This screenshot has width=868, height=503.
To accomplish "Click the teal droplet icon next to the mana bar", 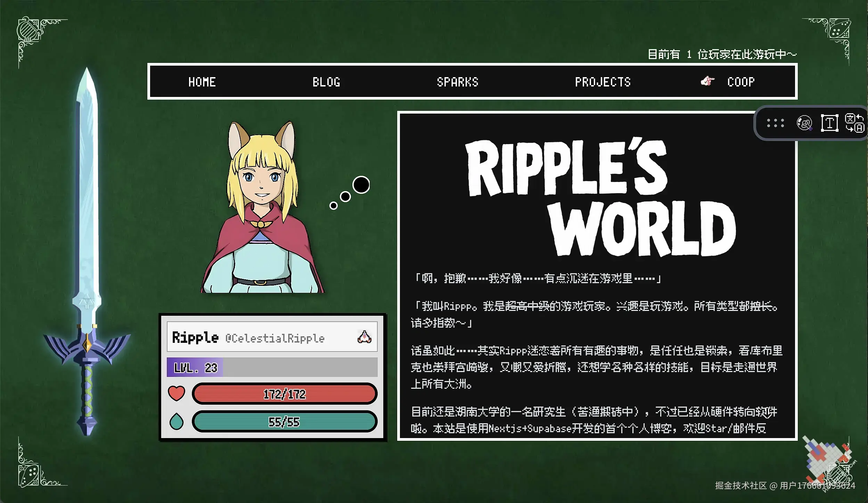I will pyautogui.click(x=177, y=422).
